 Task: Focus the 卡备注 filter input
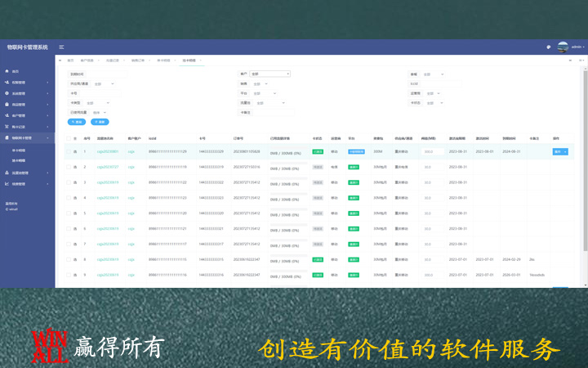click(274, 112)
